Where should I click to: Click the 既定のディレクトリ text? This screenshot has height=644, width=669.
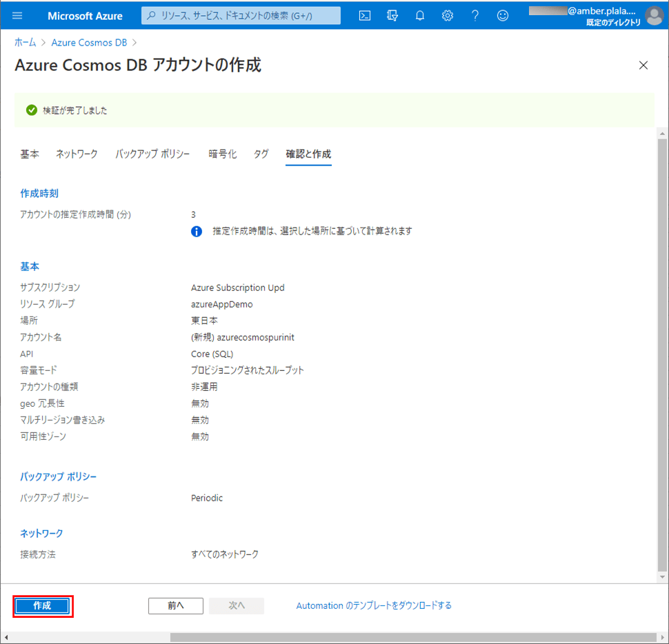(x=614, y=23)
